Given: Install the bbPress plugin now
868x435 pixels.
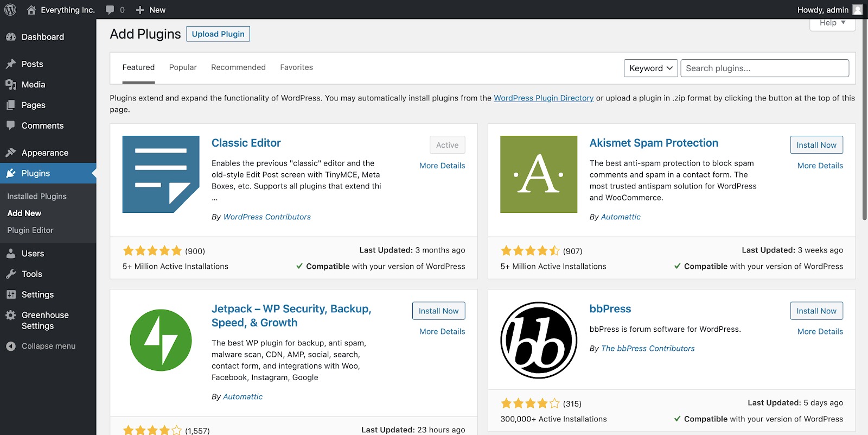Looking at the screenshot, I should (x=816, y=311).
